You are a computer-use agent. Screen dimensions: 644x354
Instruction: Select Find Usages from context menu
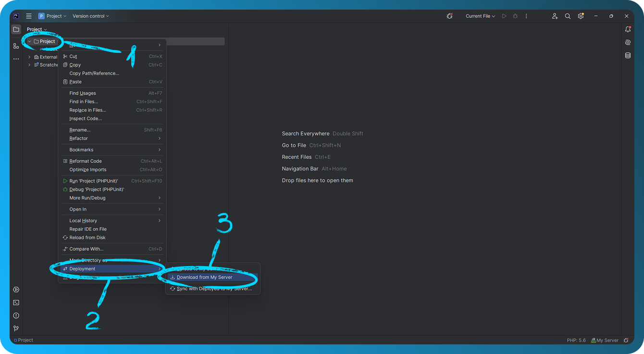(x=83, y=93)
